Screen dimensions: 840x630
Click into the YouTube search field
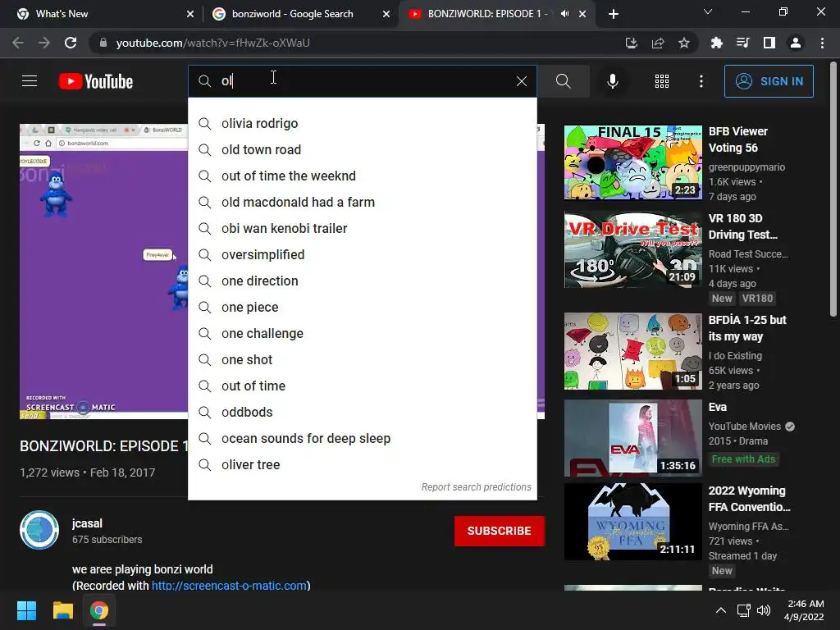[x=362, y=81]
